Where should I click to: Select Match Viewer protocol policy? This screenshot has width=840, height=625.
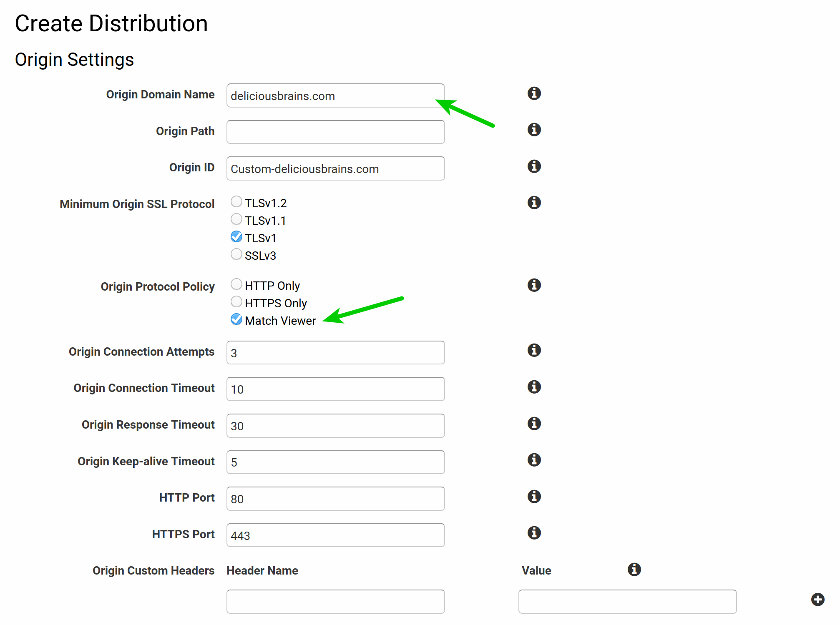[236, 319]
